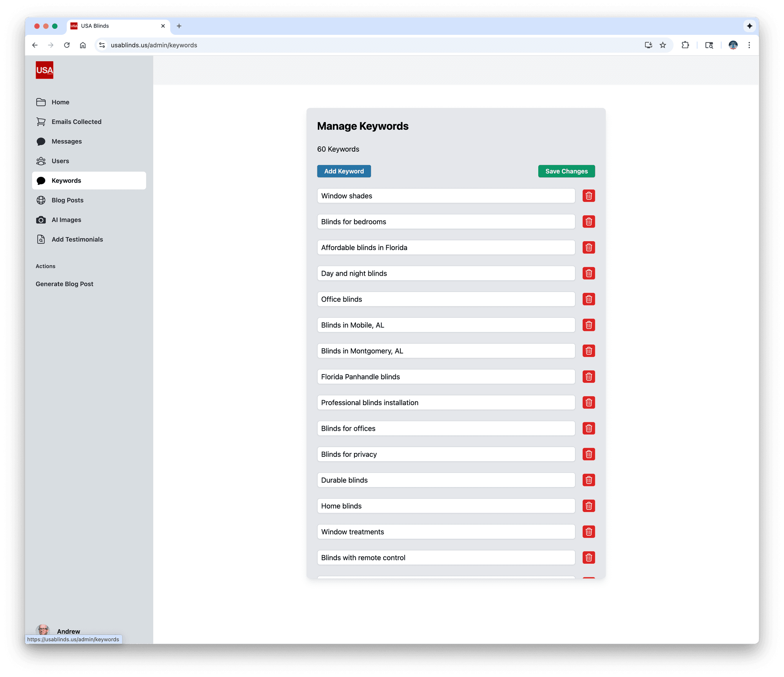Click Generate Blog Post action
This screenshot has height=677, width=784.
click(64, 284)
